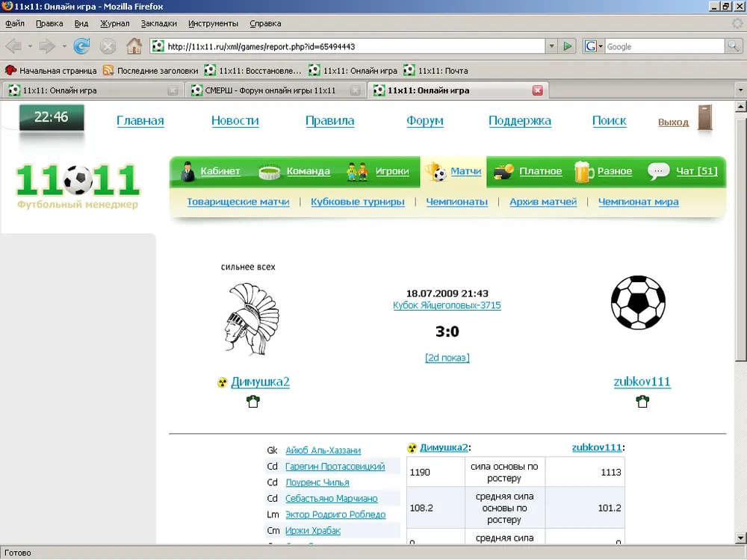
Task: Open the list all tabs dropdown
Action: coord(740,90)
